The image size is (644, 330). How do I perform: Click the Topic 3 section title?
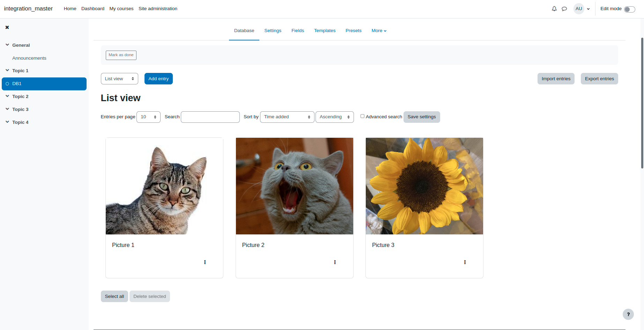[x=20, y=110]
